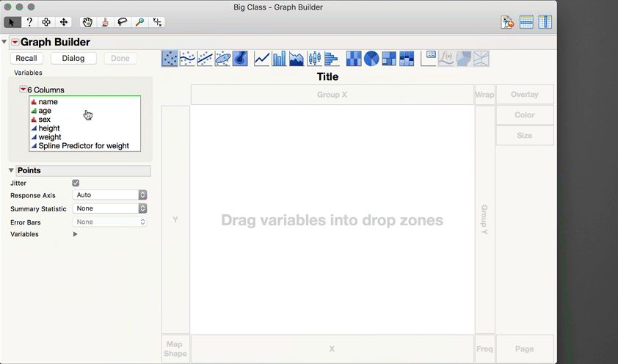618x364 pixels.
Task: Choose the Parallel plot element
Action: (x=481, y=59)
